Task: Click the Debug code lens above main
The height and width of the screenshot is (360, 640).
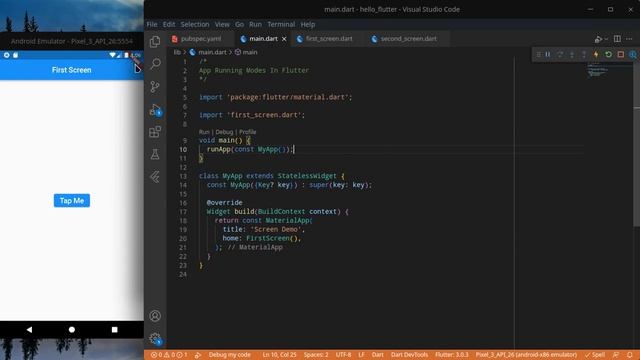Action: [x=224, y=132]
